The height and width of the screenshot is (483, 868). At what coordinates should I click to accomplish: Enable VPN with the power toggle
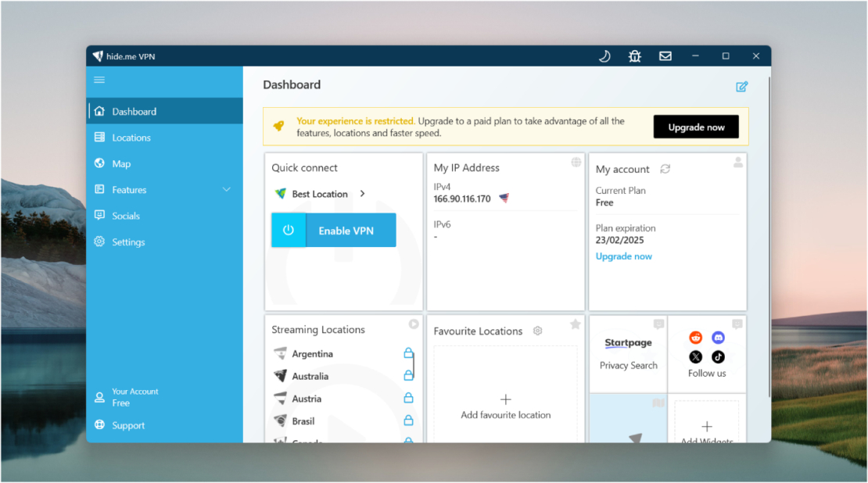pyautogui.click(x=289, y=230)
